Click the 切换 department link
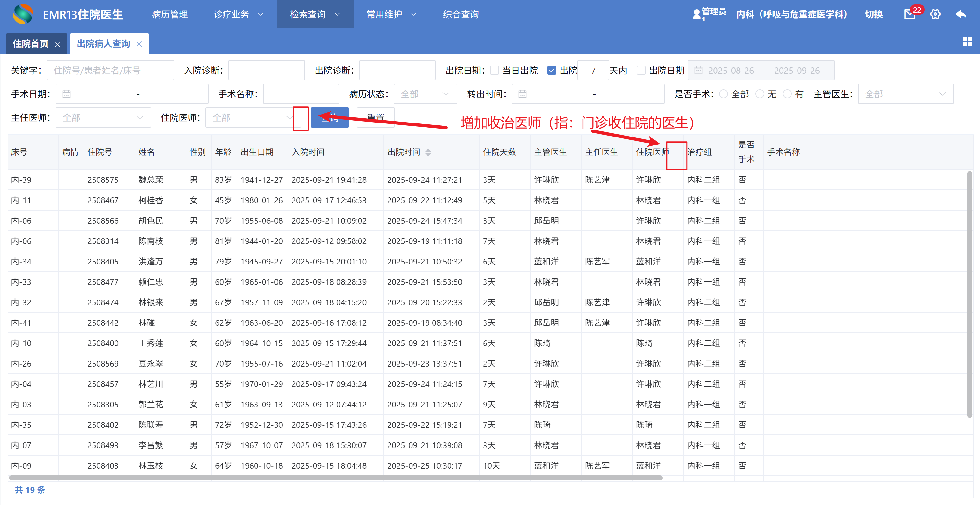This screenshot has height=505, width=980. tap(873, 14)
